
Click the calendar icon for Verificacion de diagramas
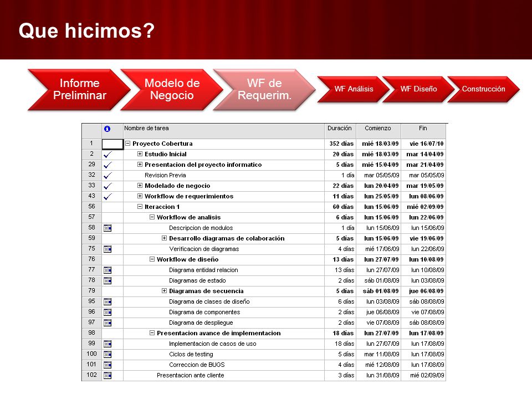pyautogui.click(x=108, y=249)
